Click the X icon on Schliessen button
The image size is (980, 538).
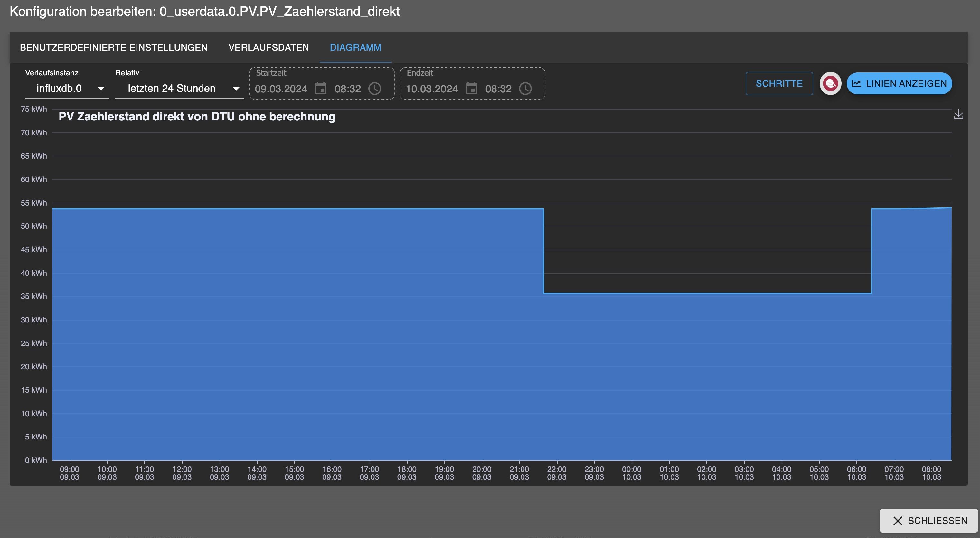(x=898, y=521)
